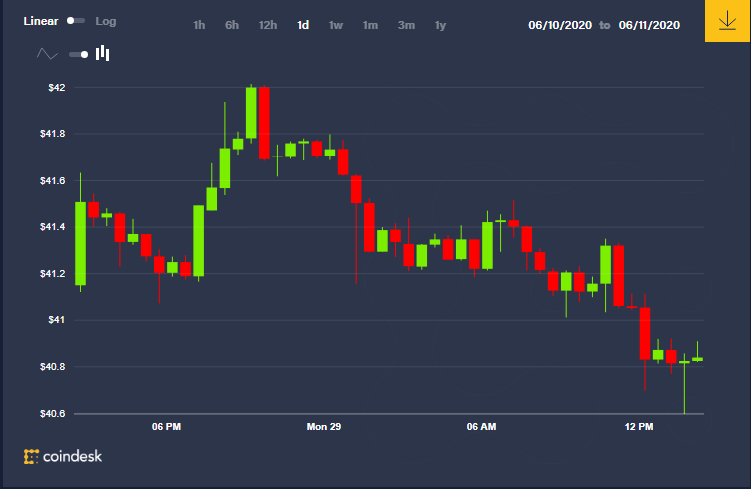751x489 pixels.
Task: Click the 12 PM time axis label
Action: click(639, 426)
